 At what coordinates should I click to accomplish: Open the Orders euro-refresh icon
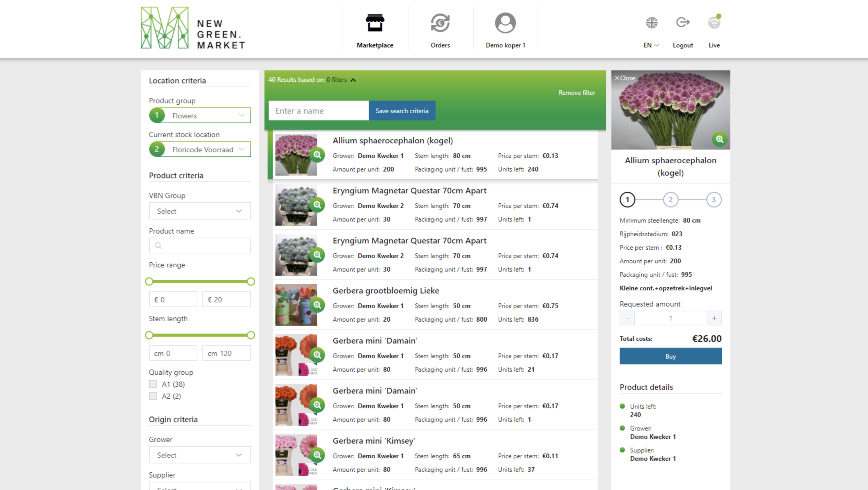pyautogui.click(x=440, y=23)
